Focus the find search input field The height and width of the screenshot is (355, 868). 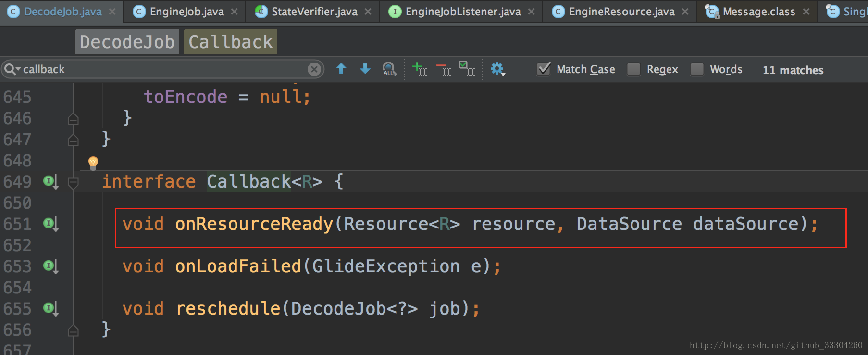coord(163,69)
